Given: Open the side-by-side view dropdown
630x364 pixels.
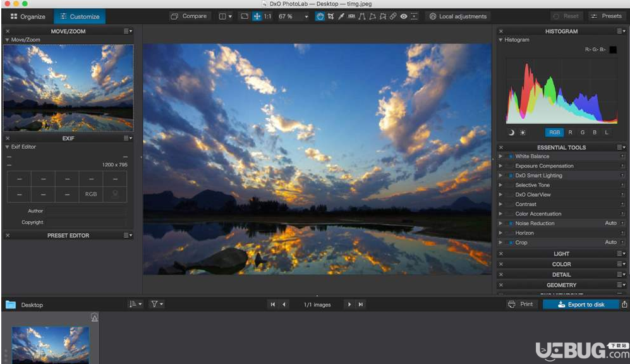Looking at the screenshot, I should pyautogui.click(x=226, y=16).
